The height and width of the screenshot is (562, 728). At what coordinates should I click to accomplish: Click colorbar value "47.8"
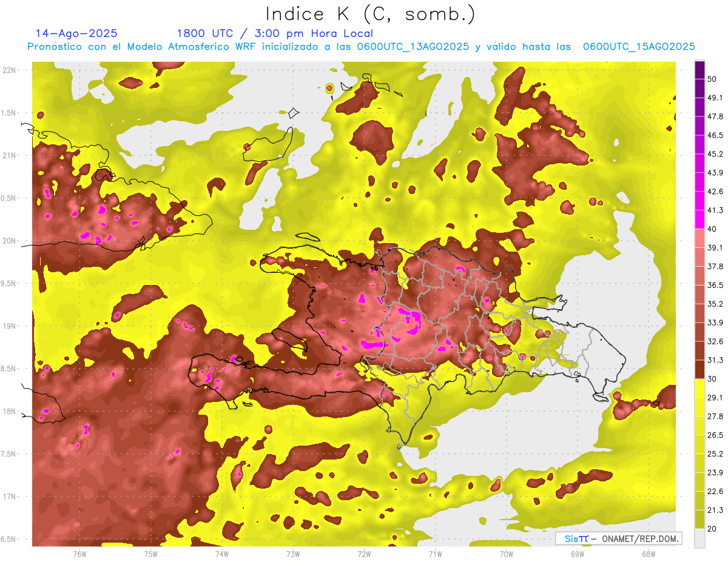(715, 116)
